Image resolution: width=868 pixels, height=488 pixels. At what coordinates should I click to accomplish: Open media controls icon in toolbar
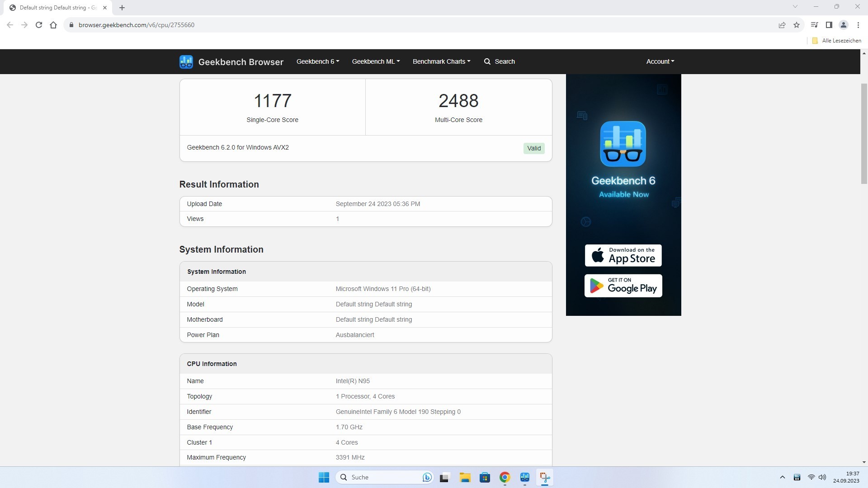pyautogui.click(x=814, y=25)
